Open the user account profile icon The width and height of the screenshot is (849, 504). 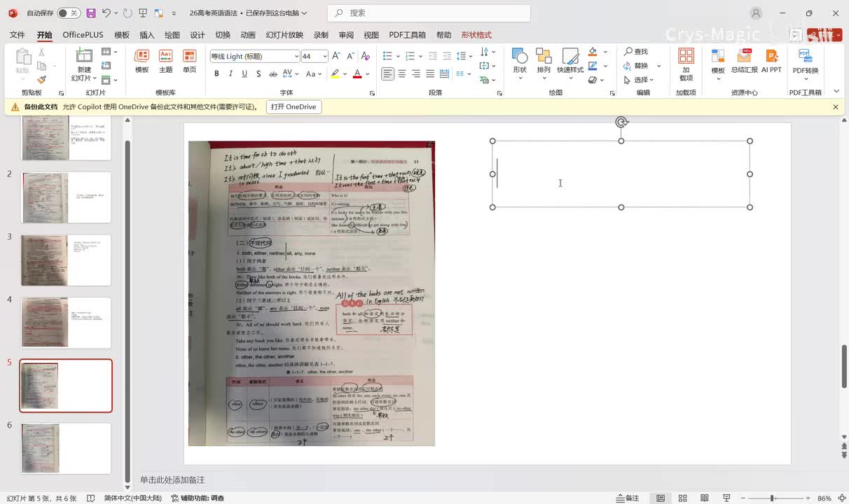(x=756, y=13)
